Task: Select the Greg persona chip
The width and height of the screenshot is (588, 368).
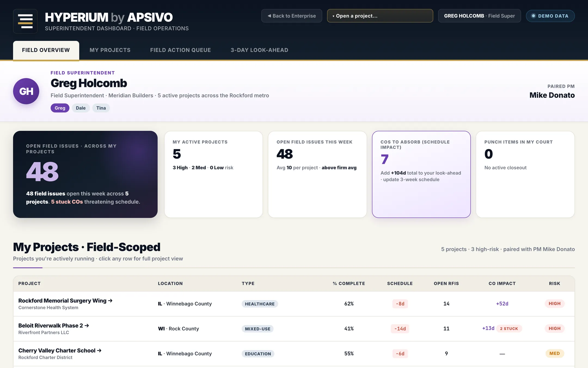Action: pos(60,108)
